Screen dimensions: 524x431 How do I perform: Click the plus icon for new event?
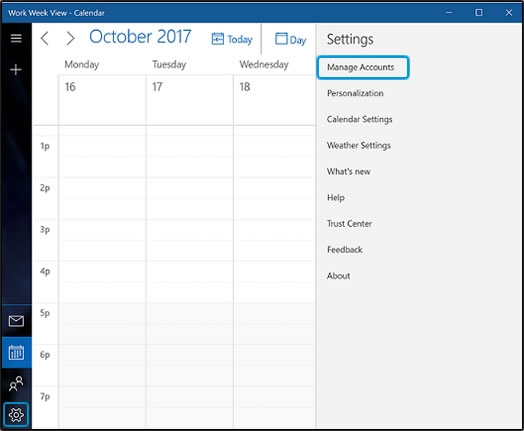pyautogui.click(x=16, y=69)
